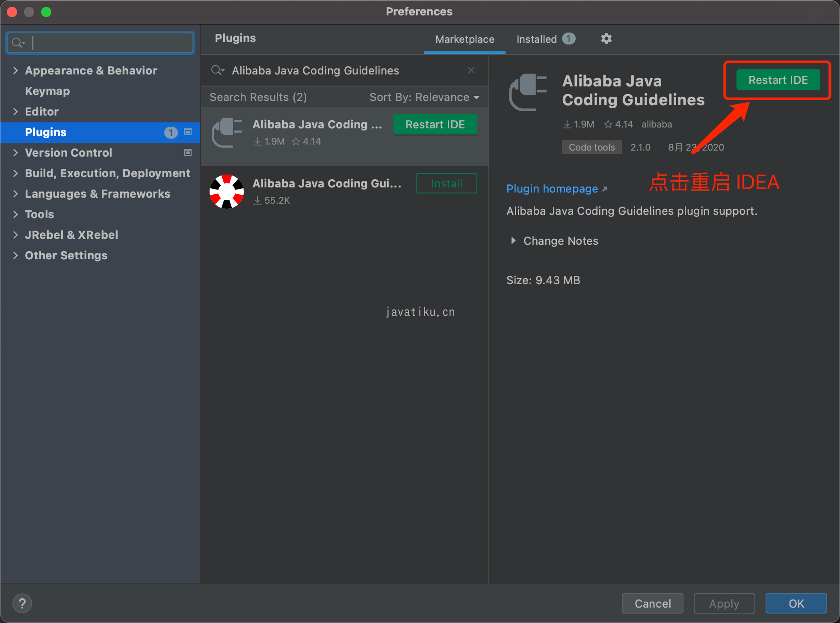Expand the Tools settings node

[x=15, y=214]
